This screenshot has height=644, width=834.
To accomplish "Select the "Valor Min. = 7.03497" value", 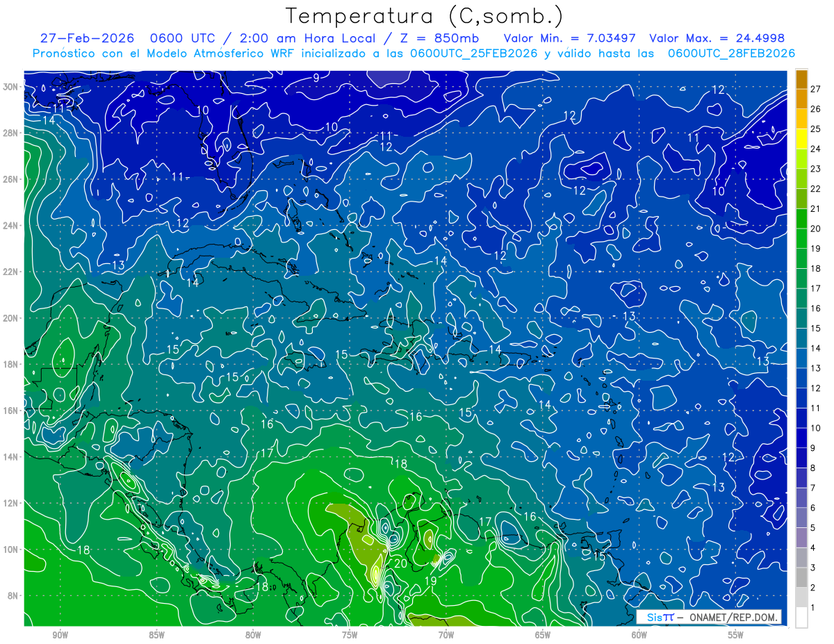I will (569, 38).
